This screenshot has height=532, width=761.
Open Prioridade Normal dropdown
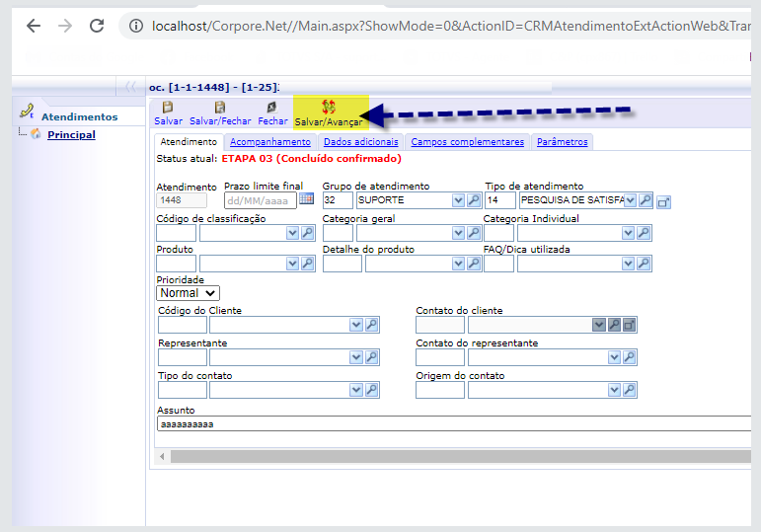(x=188, y=293)
